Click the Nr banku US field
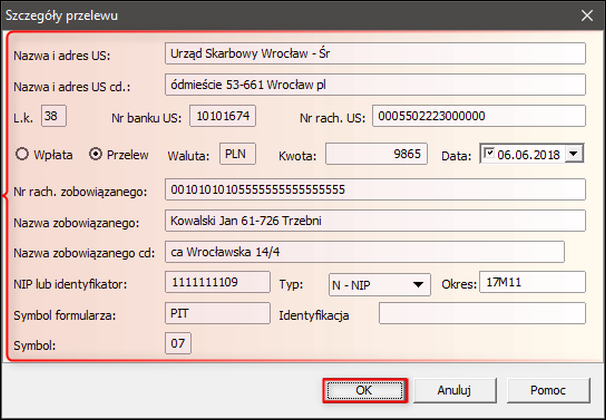Image resolution: width=606 pixels, height=420 pixels. (x=223, y=116)
